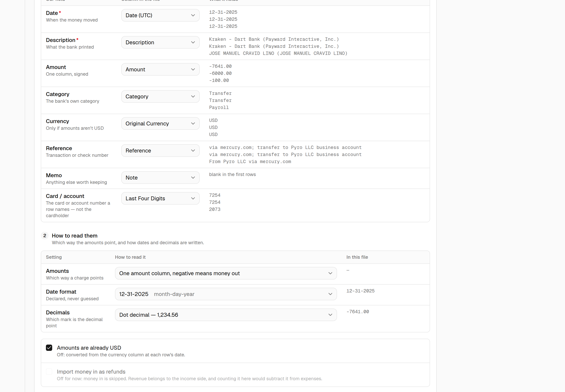Open the Note dropdown for Memo

160,177
